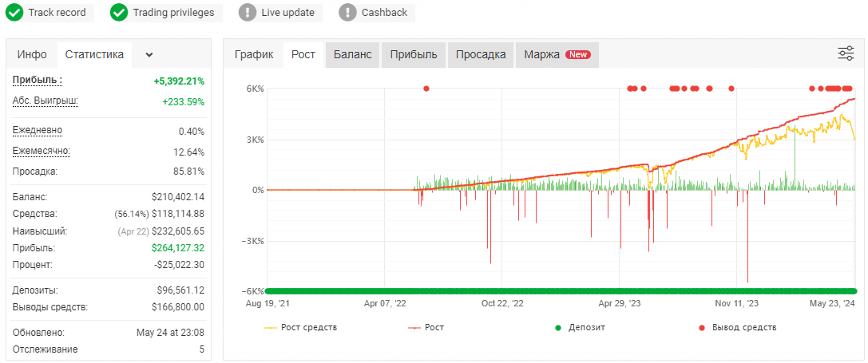Click the $166,800.00 withdrawals value

click(178, 307)
